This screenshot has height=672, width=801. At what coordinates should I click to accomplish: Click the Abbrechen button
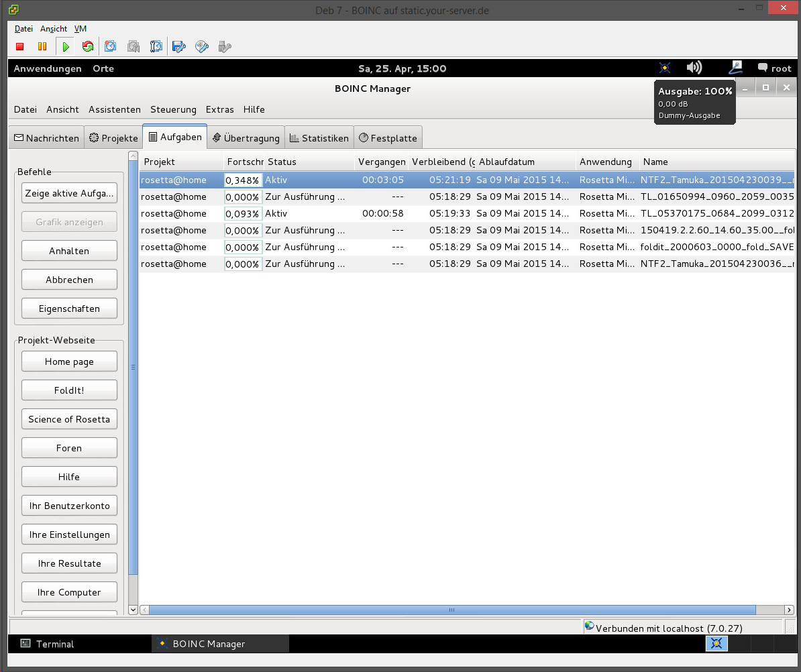point(70,280)
